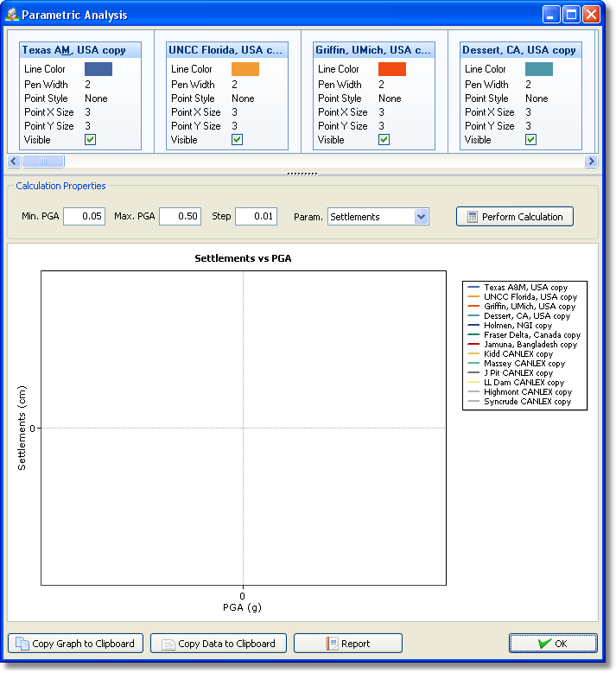Toggle Visible checkbox for UNCC Florida series

tap(238, 139)
